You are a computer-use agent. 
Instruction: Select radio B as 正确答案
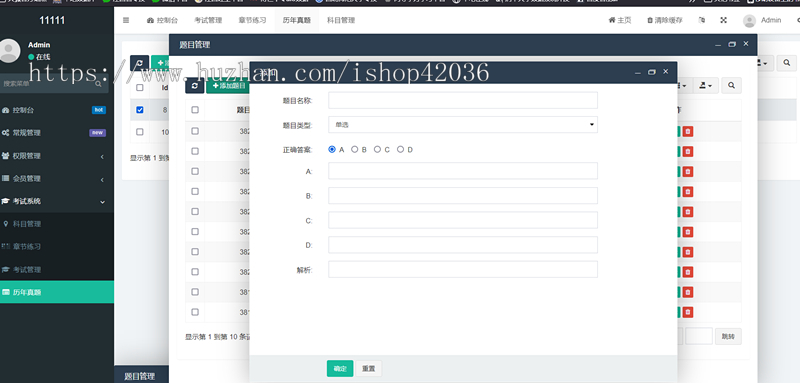point(355,149)
